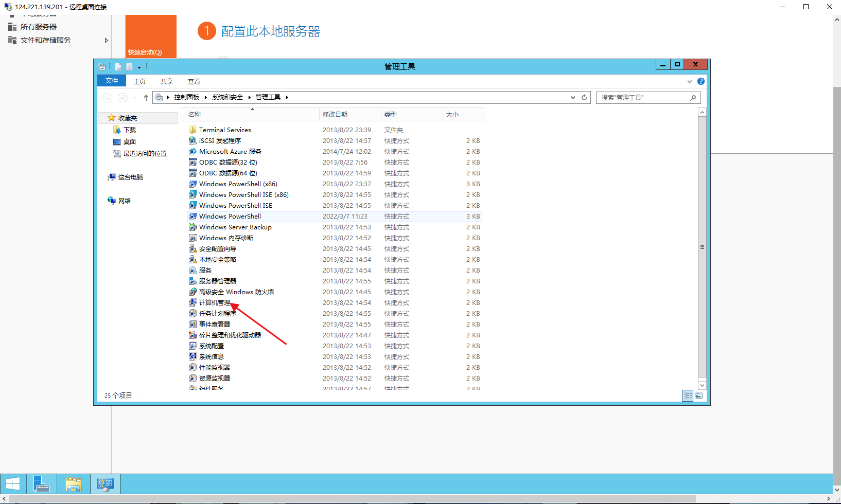The width and height of the screenshot is (841, 504).
Task: Expand the ribbon using the chevron
Action: pos(690,81)
